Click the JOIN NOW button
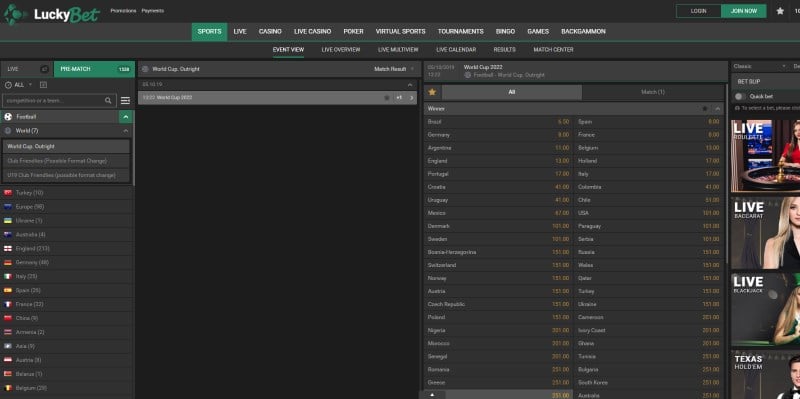The width and height of the screenshot is (800, 399). click(744, 11)
